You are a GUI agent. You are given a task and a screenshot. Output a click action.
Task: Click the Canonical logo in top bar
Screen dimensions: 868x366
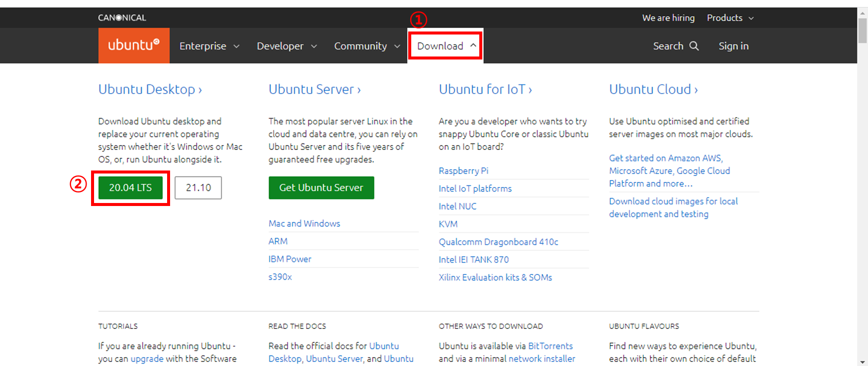[122, 17]
